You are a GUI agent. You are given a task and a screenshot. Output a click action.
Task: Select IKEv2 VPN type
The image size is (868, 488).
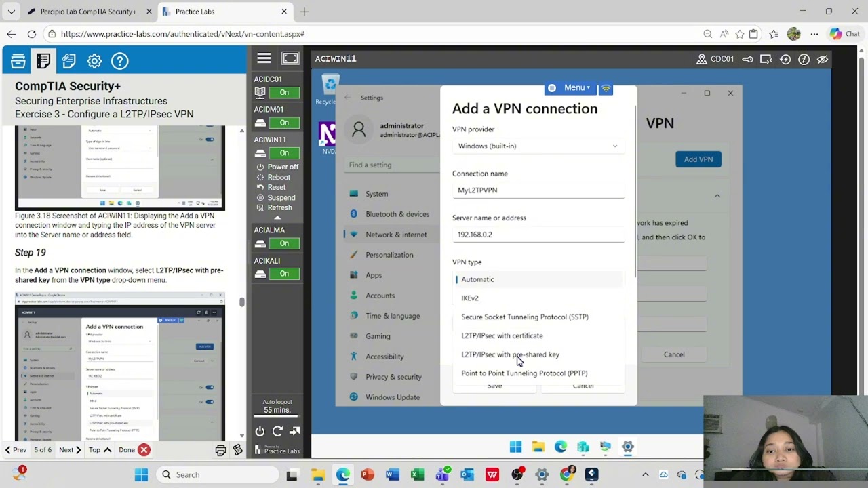tap(538, 298)
